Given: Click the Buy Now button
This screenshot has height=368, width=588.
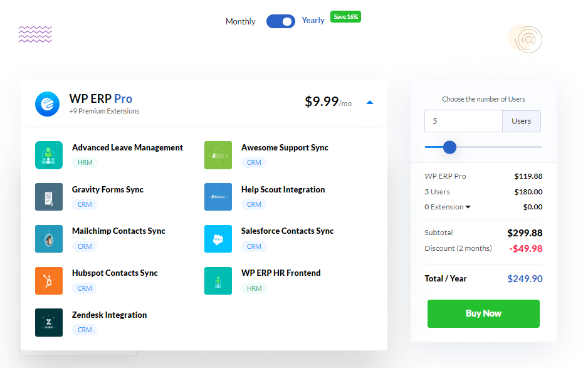Looking at the screenshot, I should click(483, 313).
